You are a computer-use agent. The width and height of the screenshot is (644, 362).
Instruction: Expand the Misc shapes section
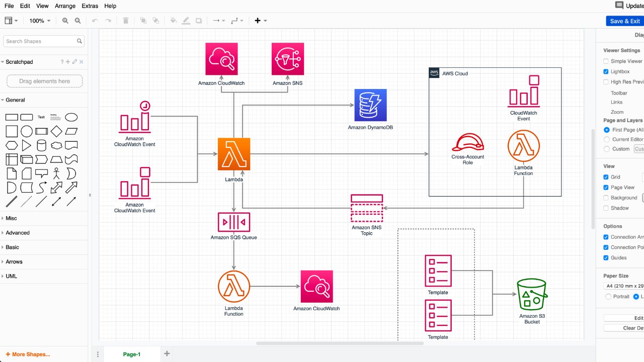tap(11, 218)
